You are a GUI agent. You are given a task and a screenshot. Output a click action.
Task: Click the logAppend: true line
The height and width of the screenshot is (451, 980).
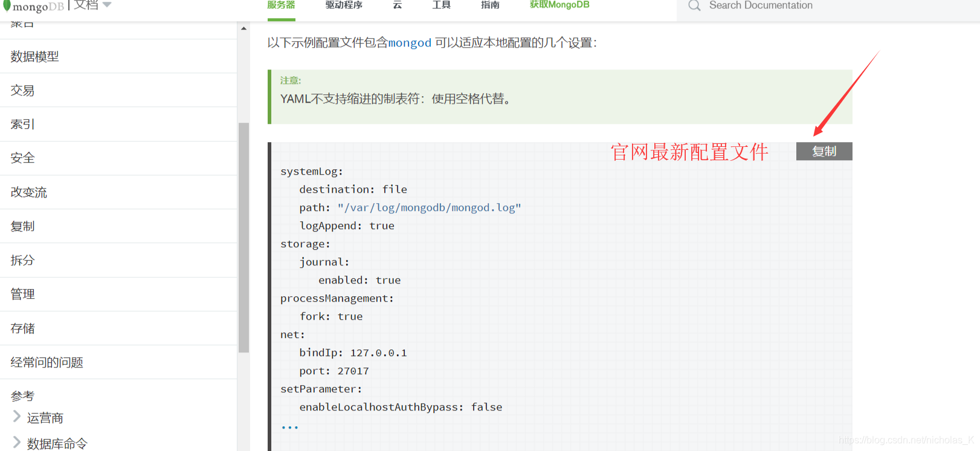pyautogui.click(x=347, y=225)
